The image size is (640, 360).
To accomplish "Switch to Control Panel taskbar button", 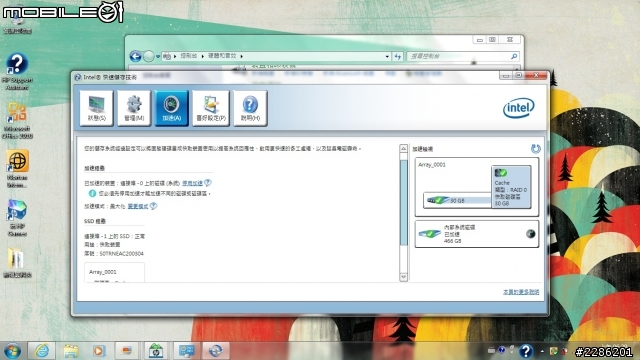I will [187, 351].
